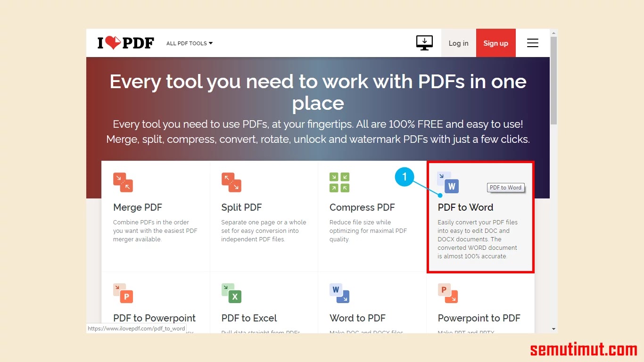The width and height of the screenshot is (644, 362).
Task: Click the Compress PDF description text
Action: click(x=368, y=230)
